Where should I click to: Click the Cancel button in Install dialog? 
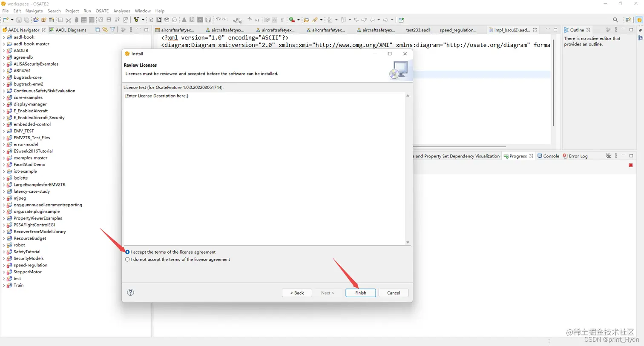pos(394,293)
